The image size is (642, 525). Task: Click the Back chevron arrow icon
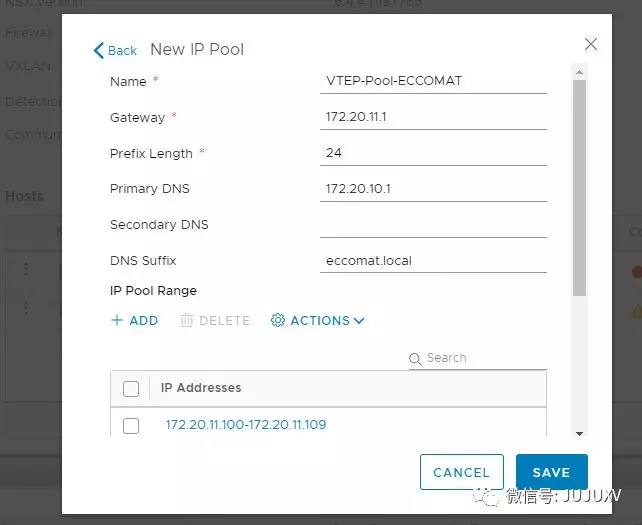(x=98, y=50)
